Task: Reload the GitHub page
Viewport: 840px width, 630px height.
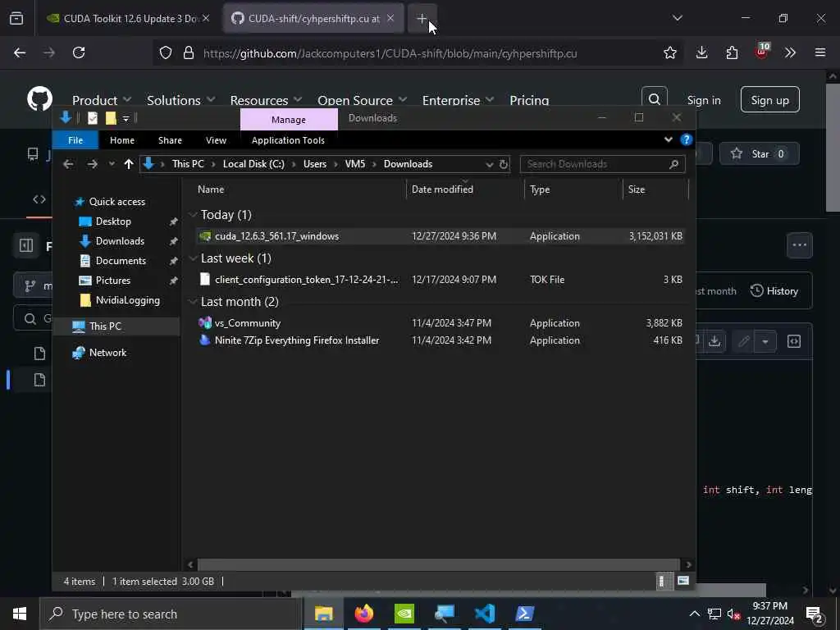Action: point(79,52)
